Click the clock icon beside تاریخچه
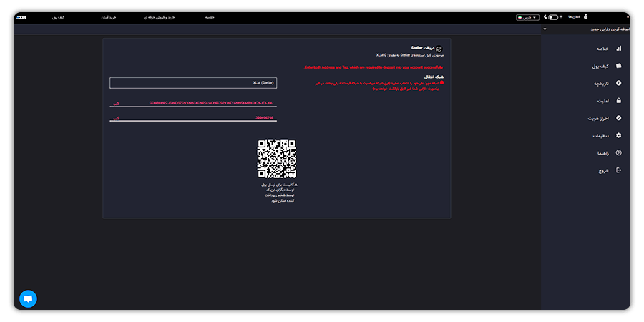This screenshot has width=644, height=322. (x=618, y=83)
